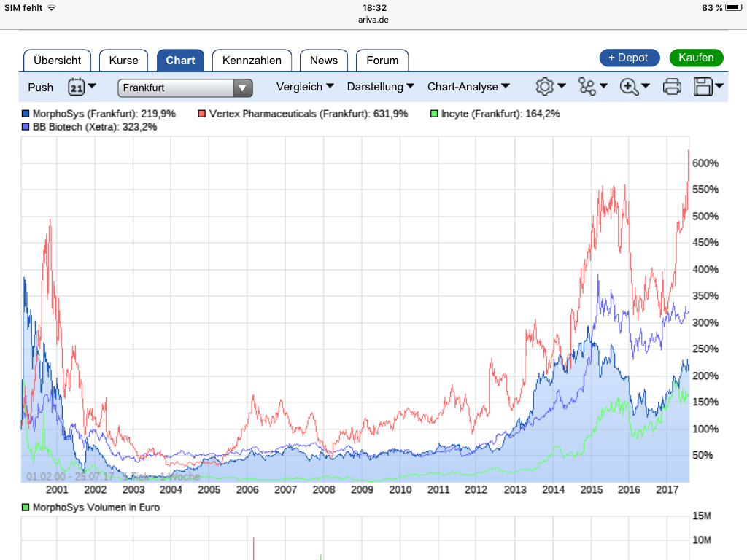Expand arrow beside the save icon
Screen dimensions: 747x560
(x=719, y=86)
